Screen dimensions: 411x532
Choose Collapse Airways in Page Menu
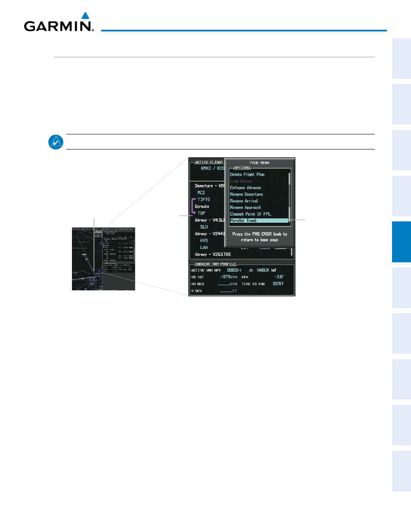246,188
